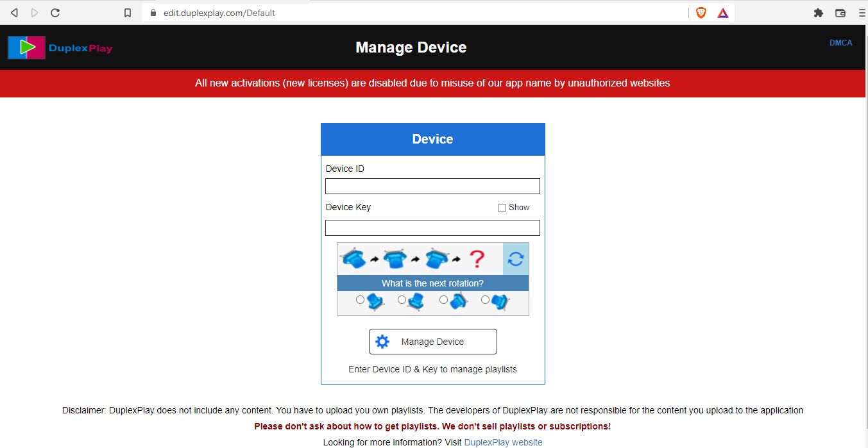Focus the Device Key input field
Viewport: 868px width, 448px height.
[432, 228]
